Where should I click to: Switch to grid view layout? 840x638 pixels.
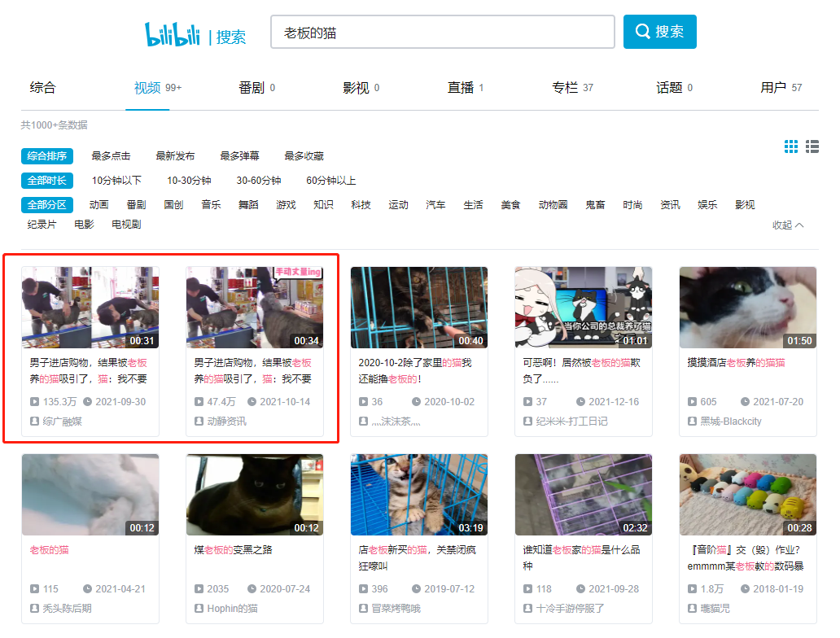(x=790, y=146)
